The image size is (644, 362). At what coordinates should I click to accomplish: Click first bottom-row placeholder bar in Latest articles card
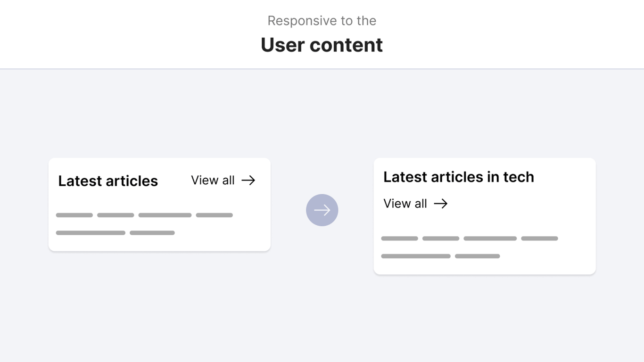(91, 233)
